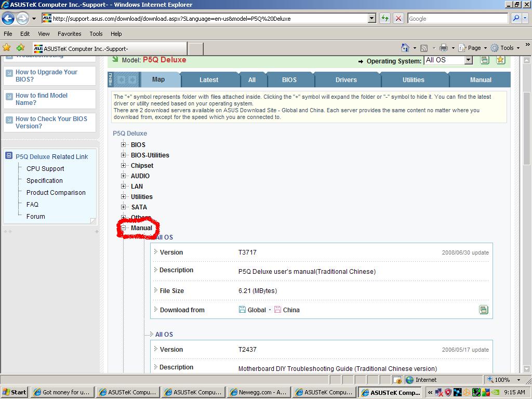Open the Page toolbar menu

(474, 48)
